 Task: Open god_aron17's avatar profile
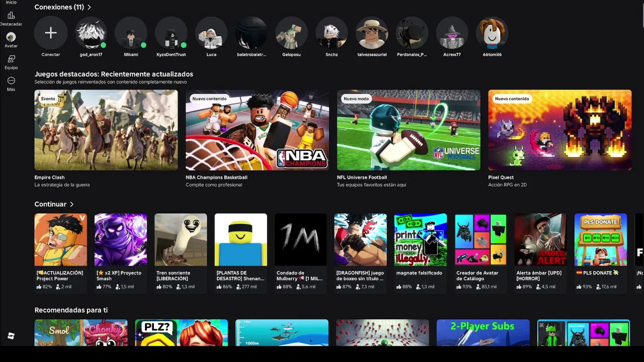(91, 33)
